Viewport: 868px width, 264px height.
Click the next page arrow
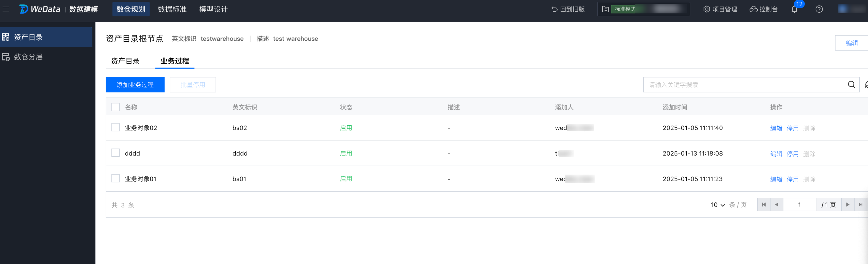point(847,205)
